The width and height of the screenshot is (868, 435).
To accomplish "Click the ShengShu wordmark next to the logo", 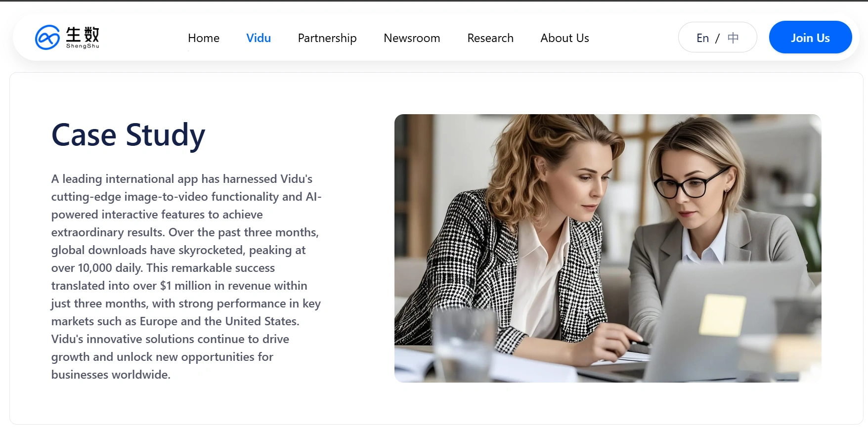I will 83,38.
